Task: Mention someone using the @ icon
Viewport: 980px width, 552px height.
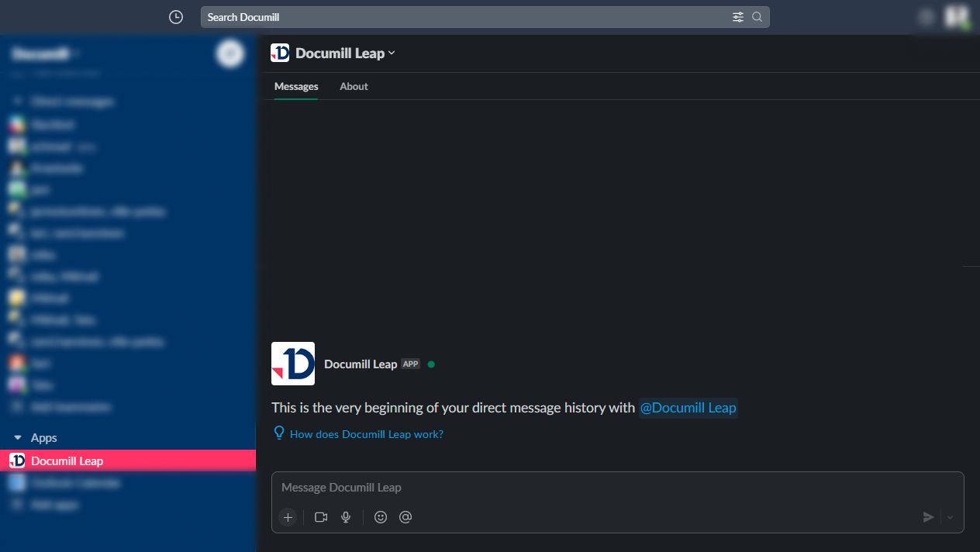Action: click(x=405, y=517)
